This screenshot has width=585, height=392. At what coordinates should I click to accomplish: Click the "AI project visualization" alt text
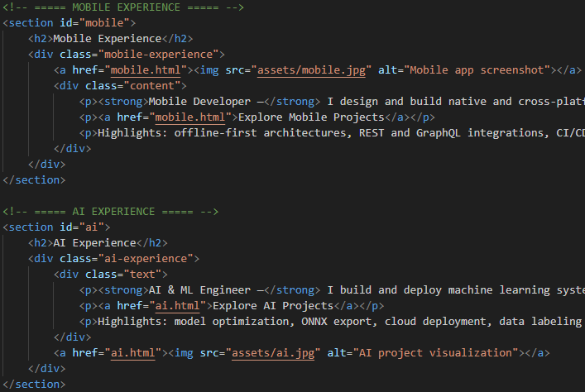(x=434, y=352)
